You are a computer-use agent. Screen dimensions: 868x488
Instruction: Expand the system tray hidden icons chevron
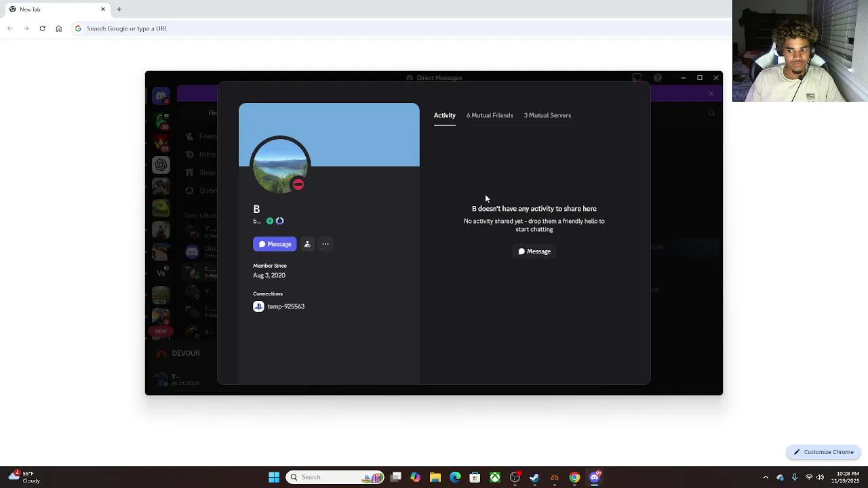tap(766, 477)
